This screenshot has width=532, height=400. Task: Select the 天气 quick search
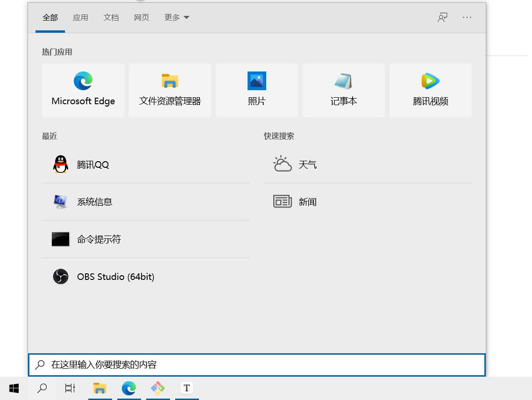pyautogui.click(x=368, y=164)
